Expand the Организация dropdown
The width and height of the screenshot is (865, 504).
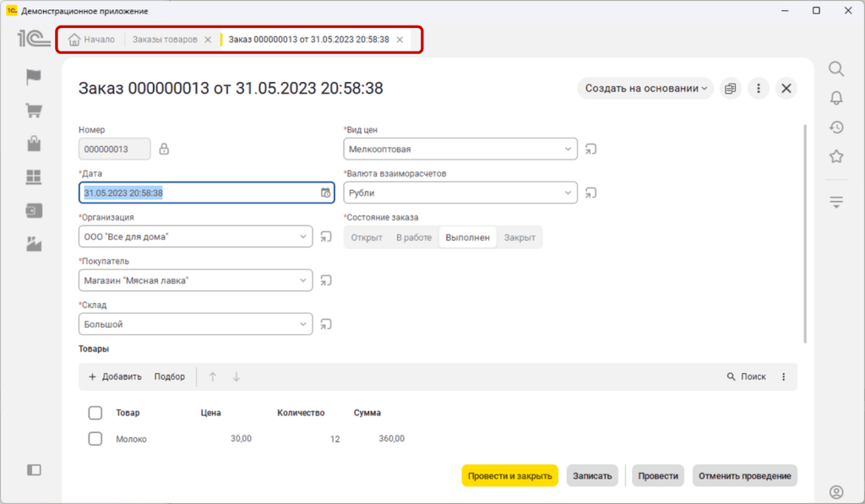tap(303, 236)
